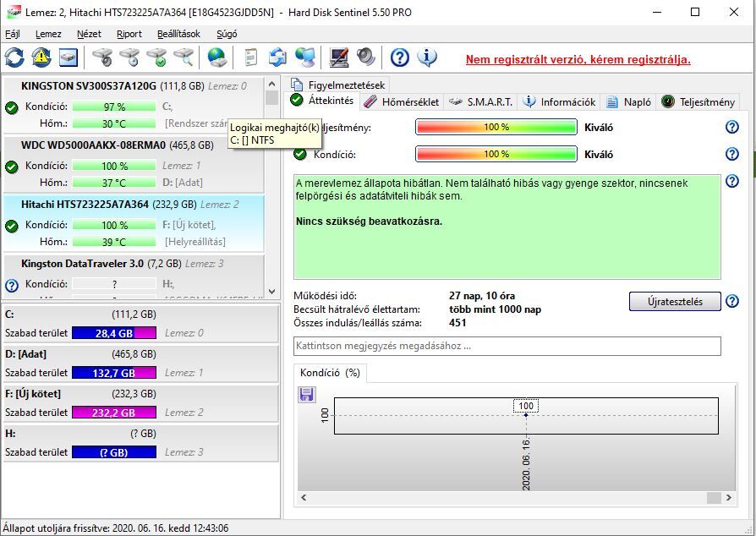Click the disk with clock icon
This screenshot has height=536, width=756.
coord(129,57)
